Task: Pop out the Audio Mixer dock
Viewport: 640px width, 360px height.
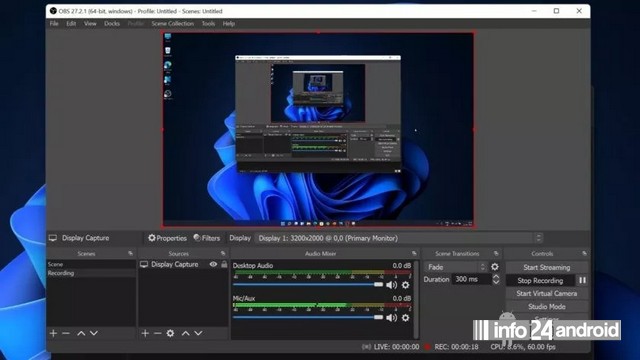Action: click(414, 253)
